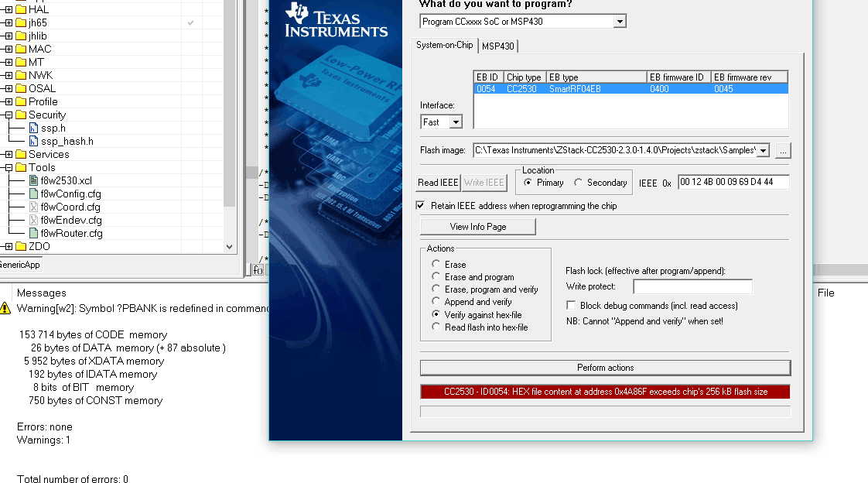Expand the HAL tree node
Image resolution: width=868 pixels, height=483 pixels.
[9, 9]
